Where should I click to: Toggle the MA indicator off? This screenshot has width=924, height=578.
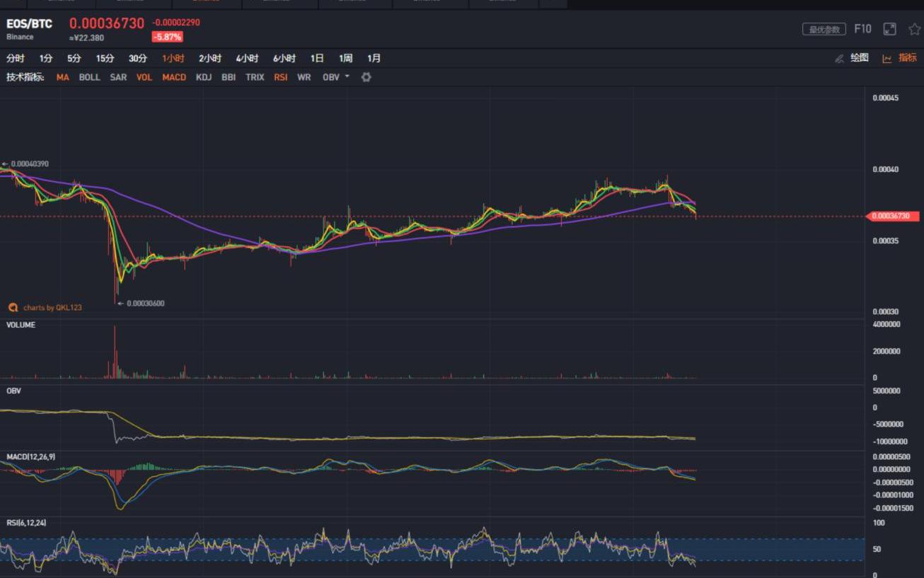click(63, 77)
